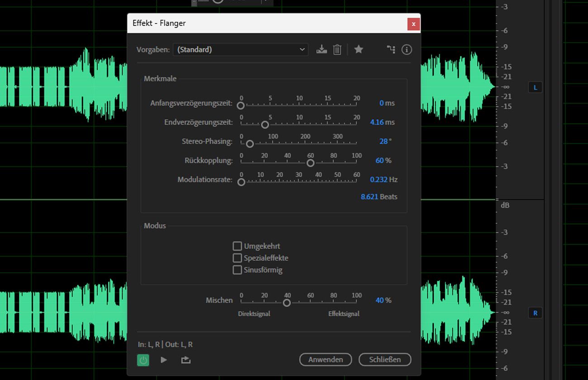Check the Umgekehrt option
Viewport: 588px width, 380px height.
pos(237,246)
